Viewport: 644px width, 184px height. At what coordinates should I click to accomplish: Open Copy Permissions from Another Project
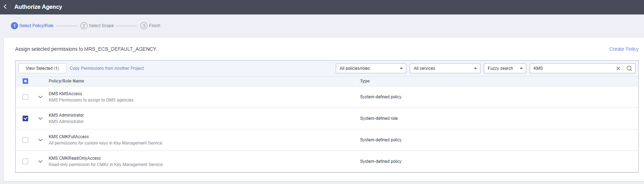pyautogui.click(x=107, y=68)
